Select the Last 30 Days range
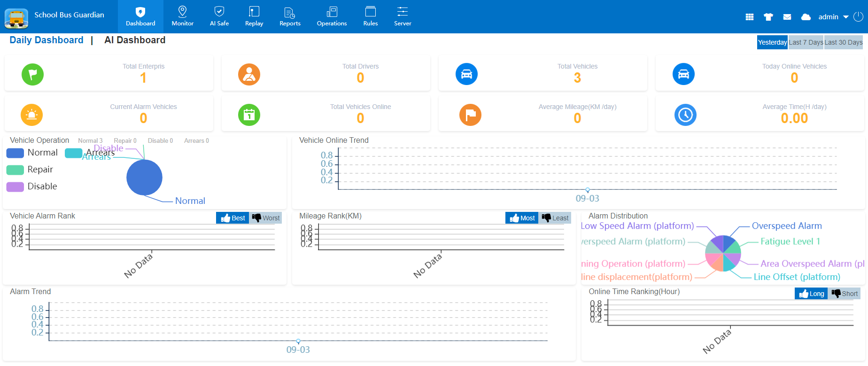868x366 pixels. (x=844, y=42)
